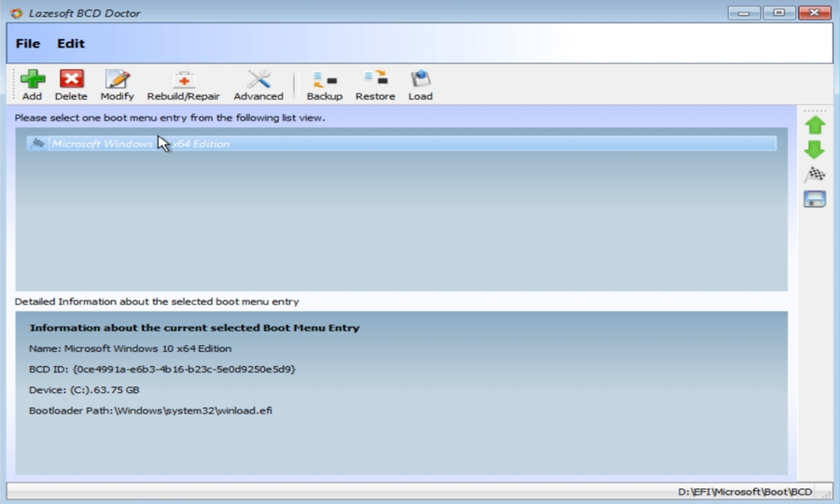Save changes using floppy disk icon
Image resolution: width=840 pixels, height=504 pixels.
click(x=815, y=199)
